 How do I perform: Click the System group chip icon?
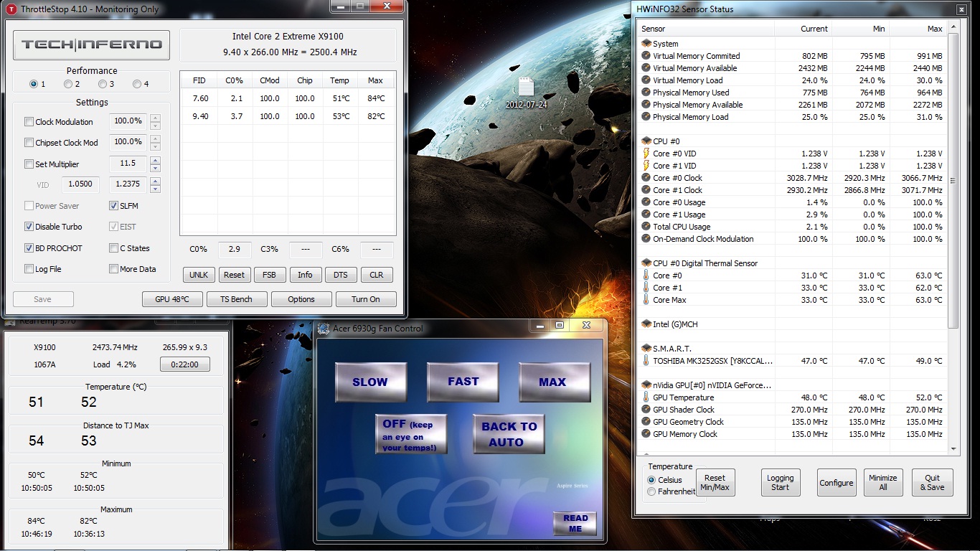[646, 44]
